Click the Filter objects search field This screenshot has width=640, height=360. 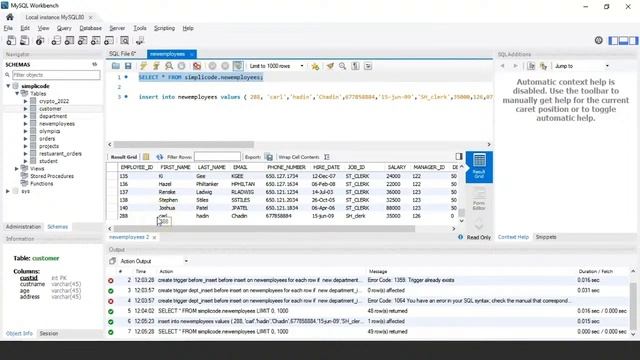(x=56, y=75)
